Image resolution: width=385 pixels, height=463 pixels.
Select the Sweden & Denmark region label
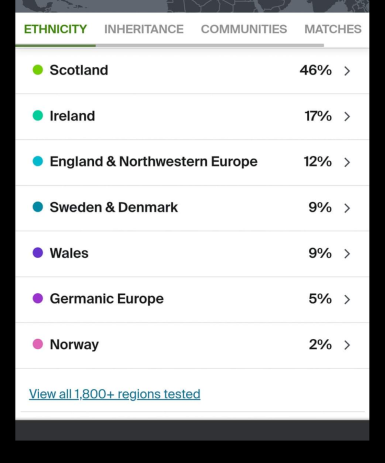point(114,207)
